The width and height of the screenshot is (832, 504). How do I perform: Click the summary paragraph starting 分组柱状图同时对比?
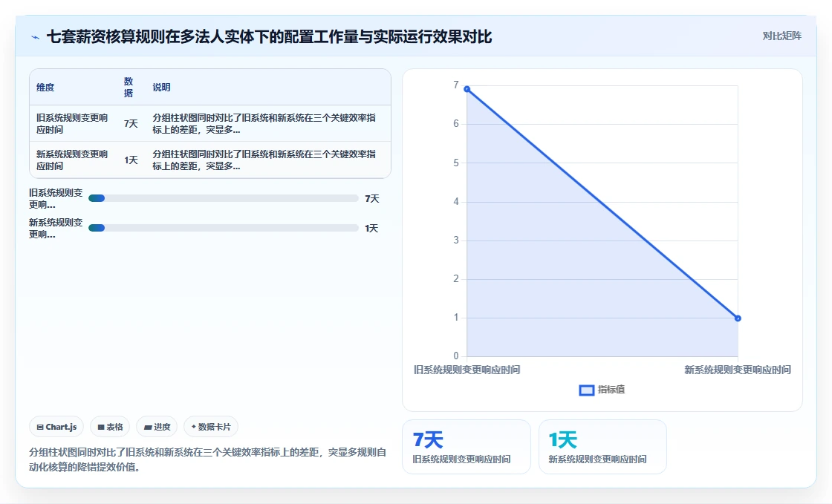[207, 459]
